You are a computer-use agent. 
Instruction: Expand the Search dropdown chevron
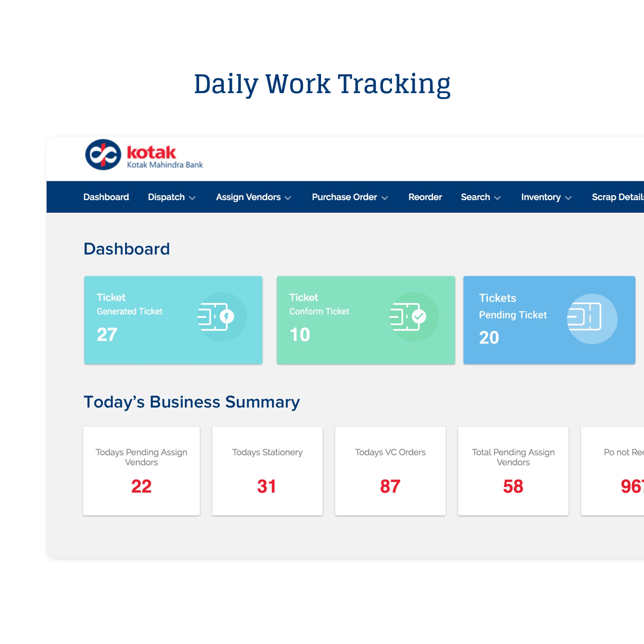tap(497, 198)
